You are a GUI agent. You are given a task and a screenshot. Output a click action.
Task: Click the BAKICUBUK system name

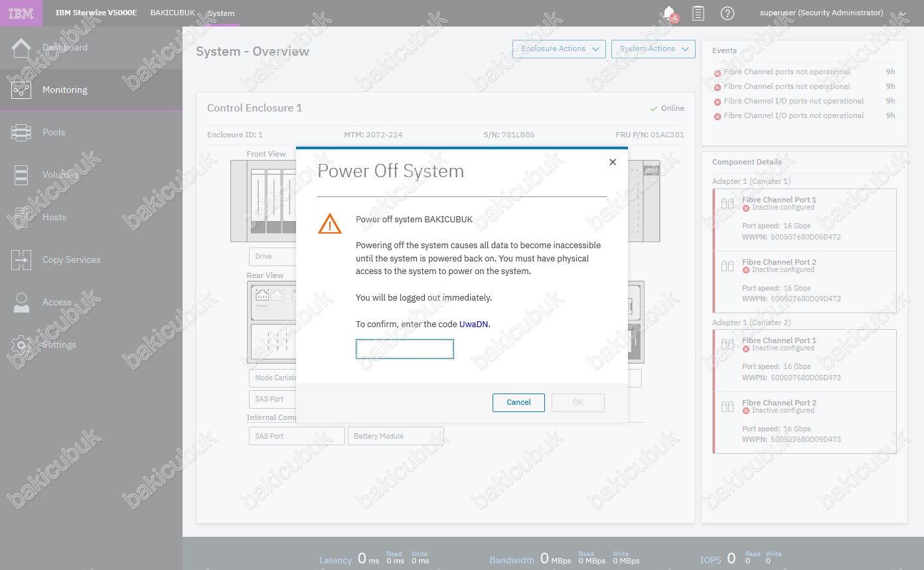[x=173, y=13]
